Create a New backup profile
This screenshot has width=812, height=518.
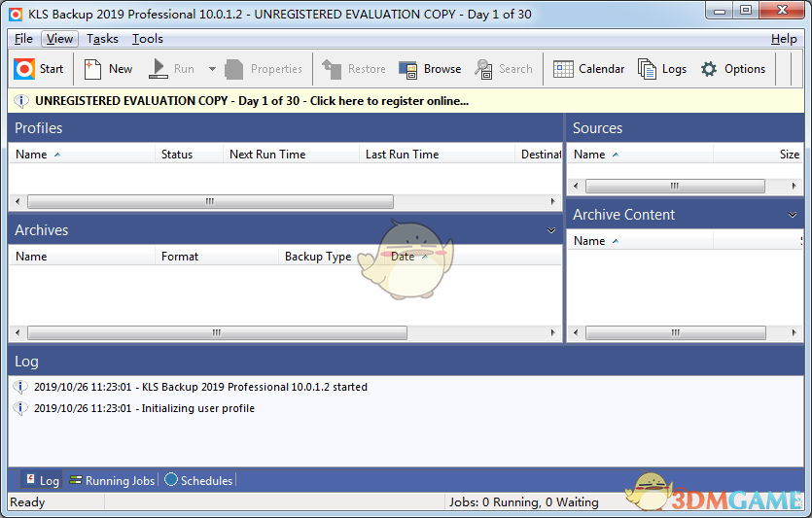coord(108,69)
